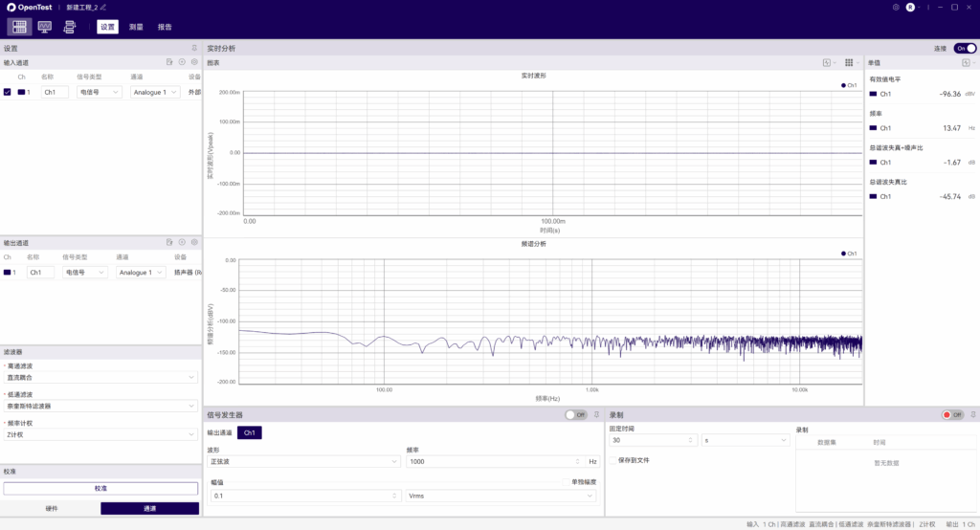Turn off the 连接 On toggle
The image size is (980, 530).
tap(965, 48)
